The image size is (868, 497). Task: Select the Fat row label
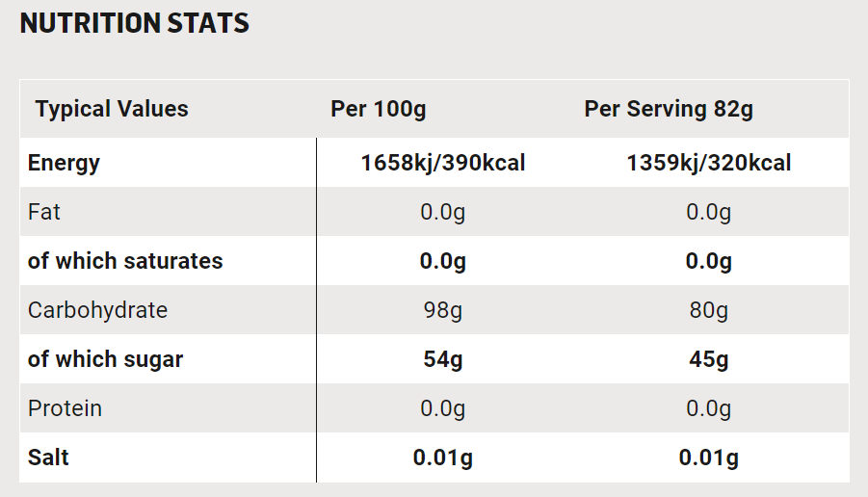[44, 212]
